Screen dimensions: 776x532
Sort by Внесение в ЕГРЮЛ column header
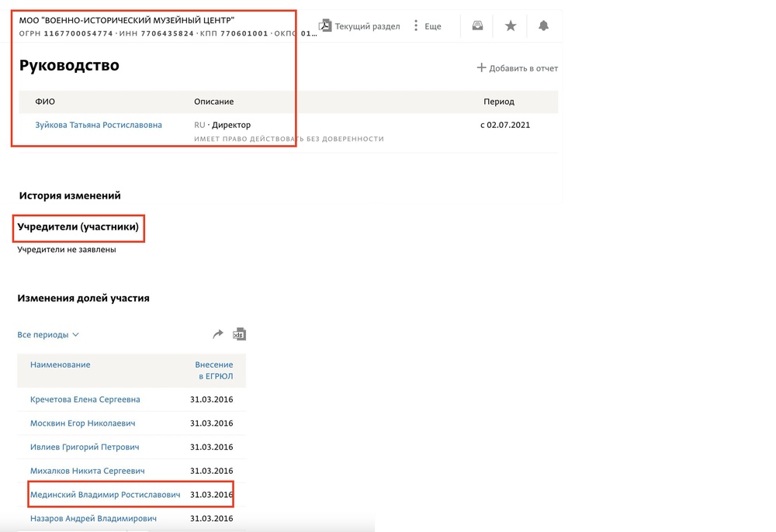[x=213, y=370]
